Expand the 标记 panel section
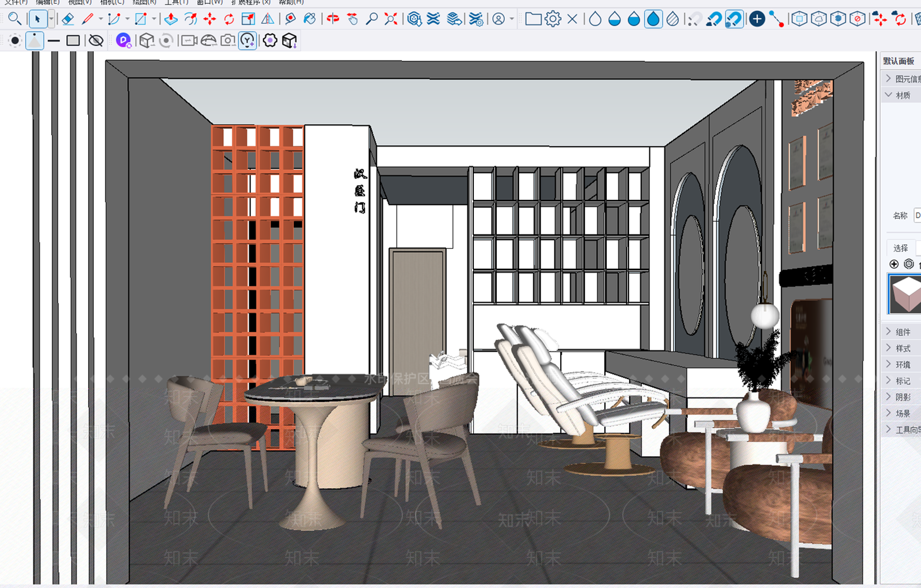 coord(901,381)
